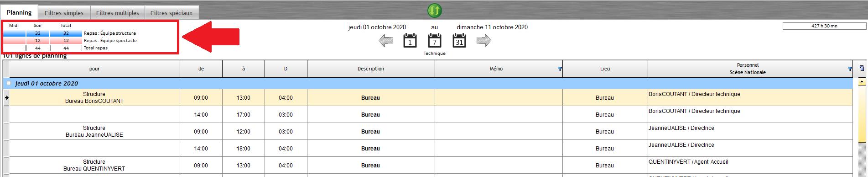
Task: Click 17:00 end time cell
Action: pos(244,114)
